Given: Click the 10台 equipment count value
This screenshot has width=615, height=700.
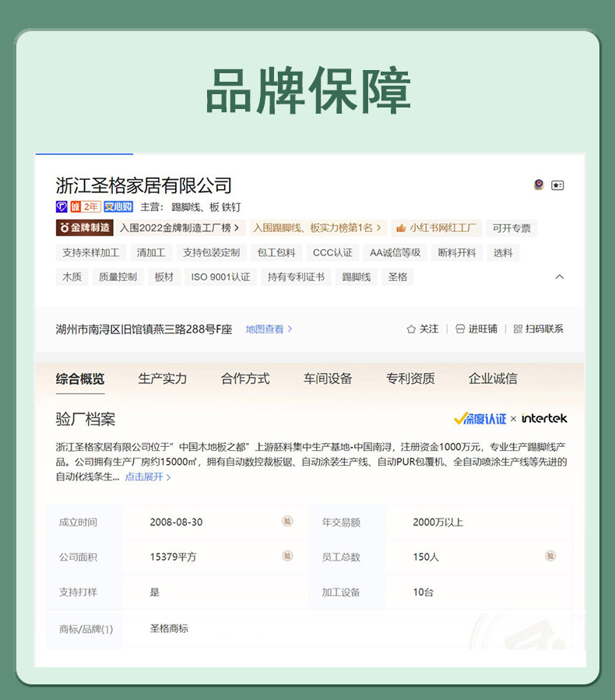Looking at the screenshot, I should 423,592.
